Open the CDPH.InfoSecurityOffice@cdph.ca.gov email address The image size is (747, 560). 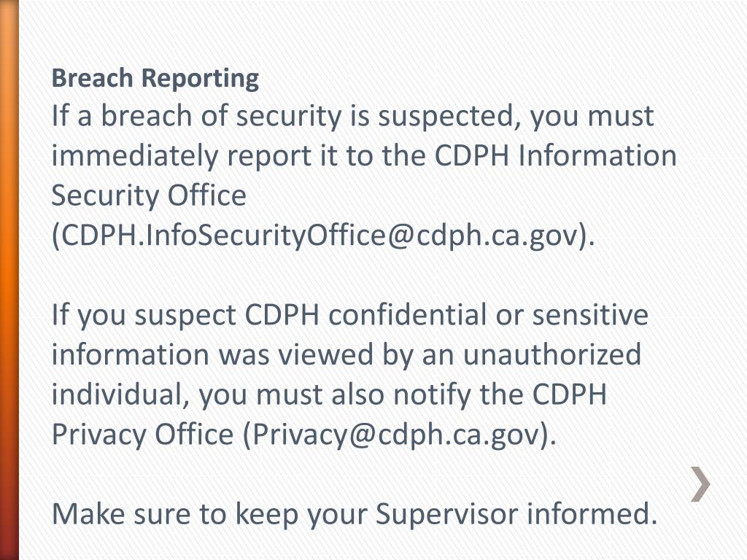click(x=319, y=235)
